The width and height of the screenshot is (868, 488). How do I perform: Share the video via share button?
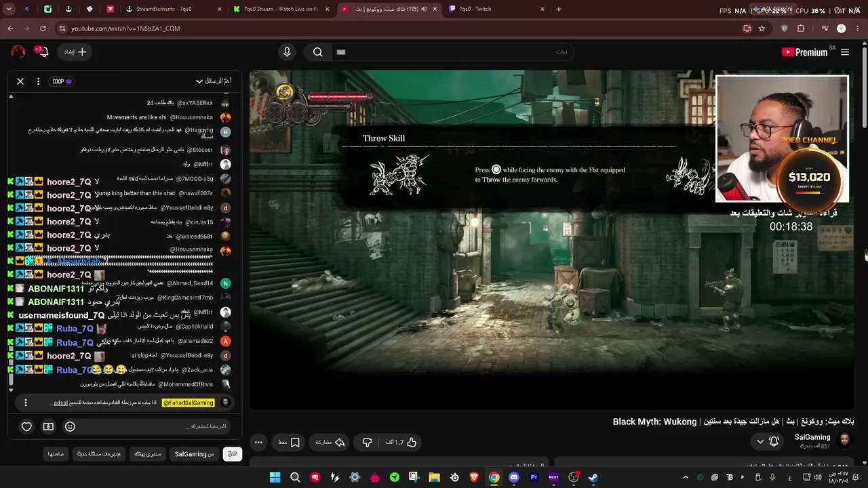pos(330,443)
